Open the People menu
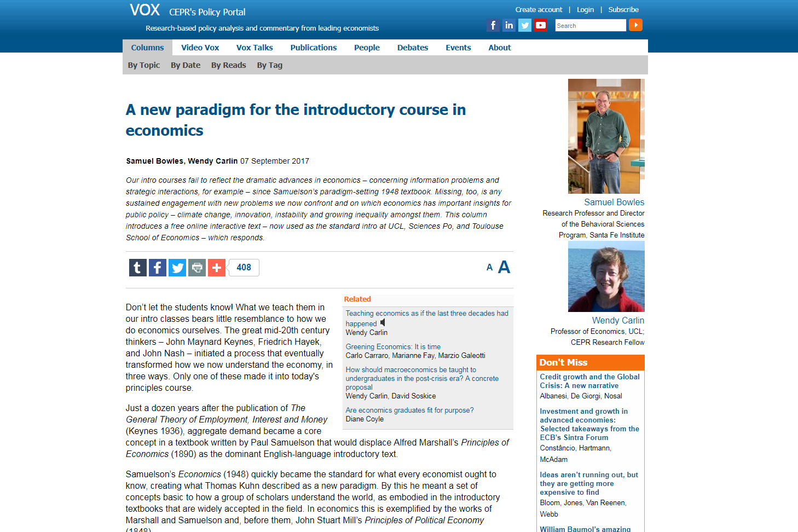 pos(367,48)
